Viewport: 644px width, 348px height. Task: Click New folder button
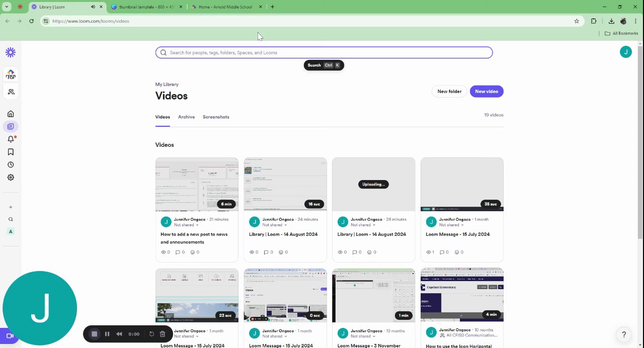point(449,92)
